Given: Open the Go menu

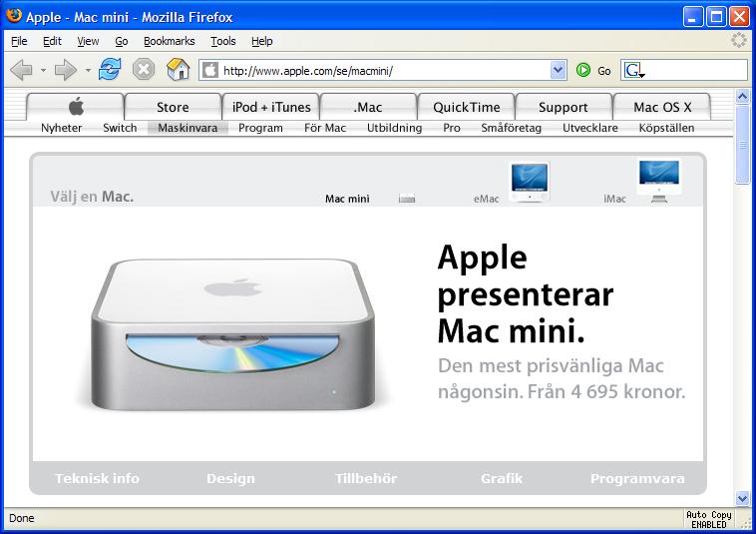Looking at the screenshot, I should (121, 42).
